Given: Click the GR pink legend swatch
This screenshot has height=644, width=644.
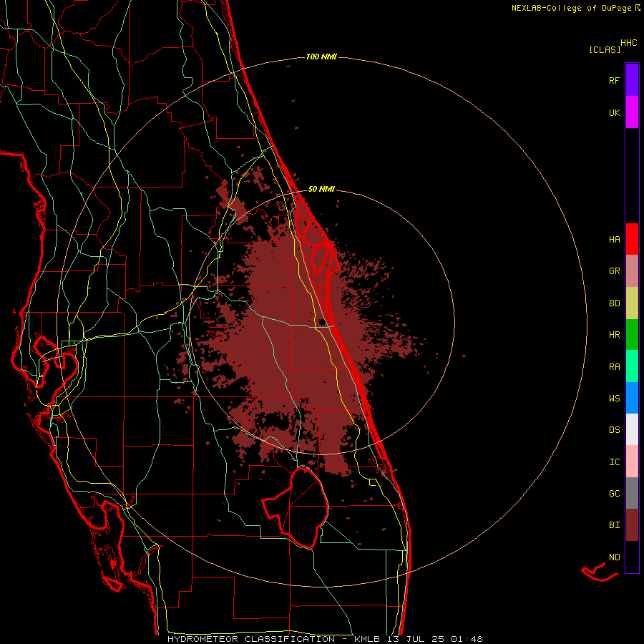Looking at the screenshot, I should click(632, 271).
